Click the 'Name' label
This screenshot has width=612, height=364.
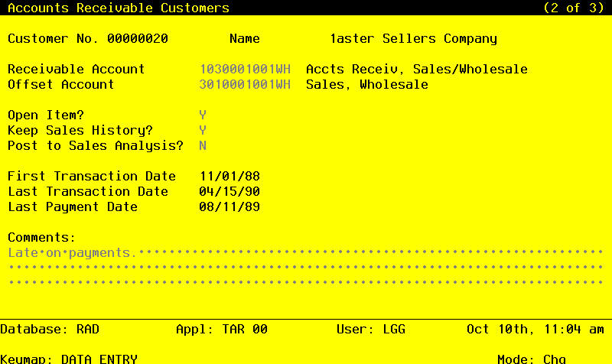tap(245, 38)
